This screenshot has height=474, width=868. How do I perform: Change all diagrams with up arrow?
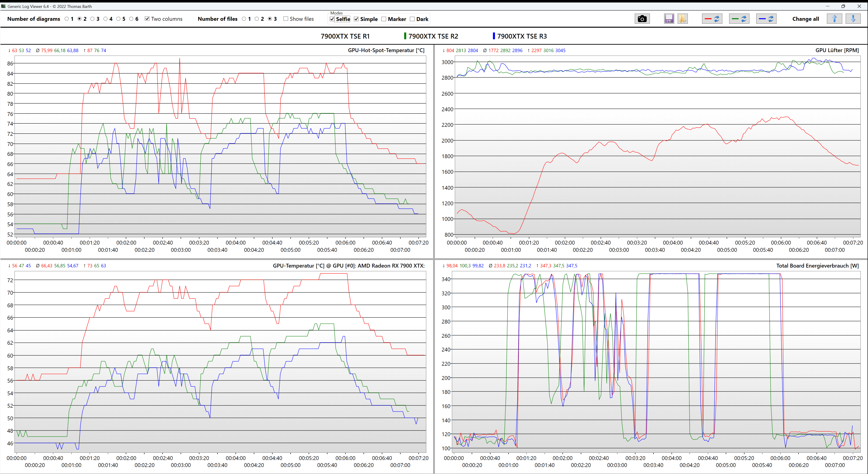pos(834,19)
